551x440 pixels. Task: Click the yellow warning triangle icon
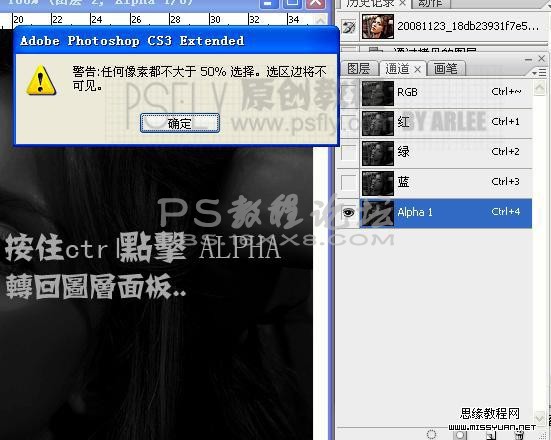(x=41, y=80)
